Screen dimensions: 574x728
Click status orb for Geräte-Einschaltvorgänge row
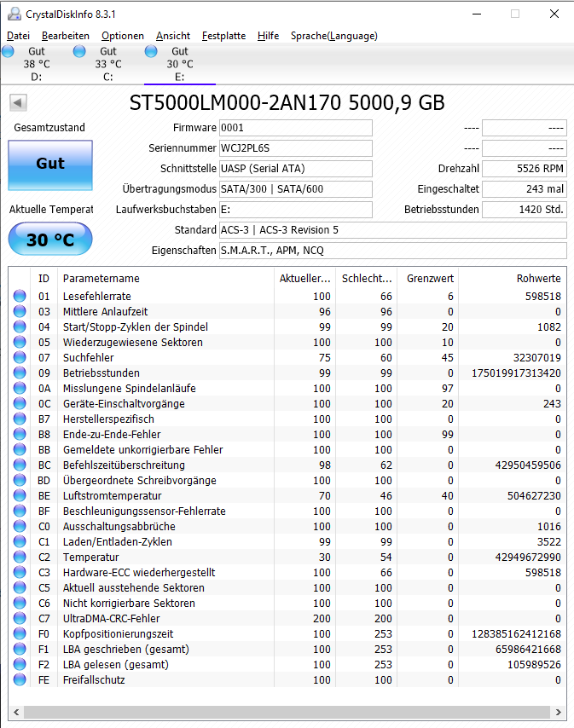20,403
